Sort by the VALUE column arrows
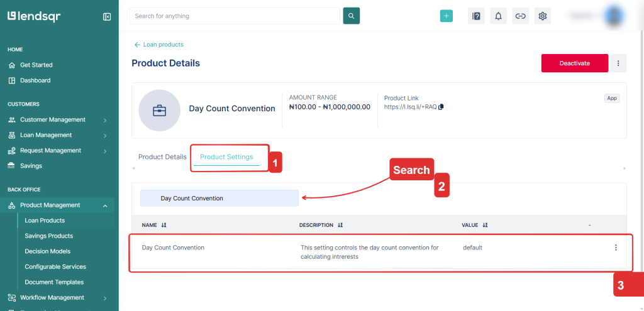 tap(485, 226)
